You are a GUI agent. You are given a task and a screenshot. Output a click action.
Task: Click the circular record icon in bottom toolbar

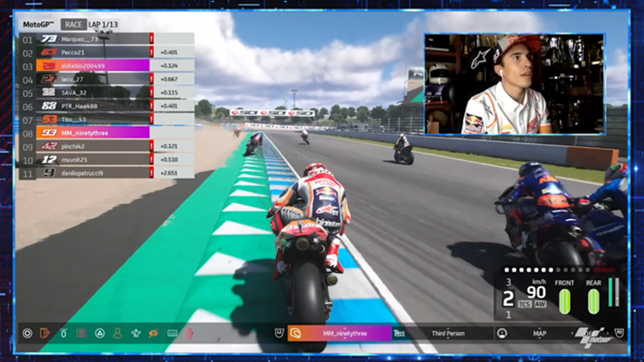27,333
